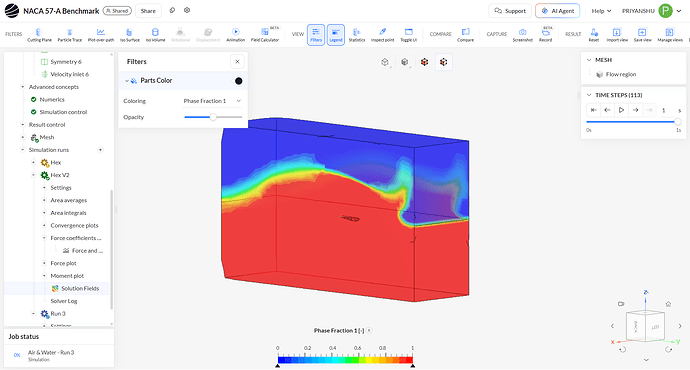
Task: Click the Toggle UI button
Action: coord(408,35)
